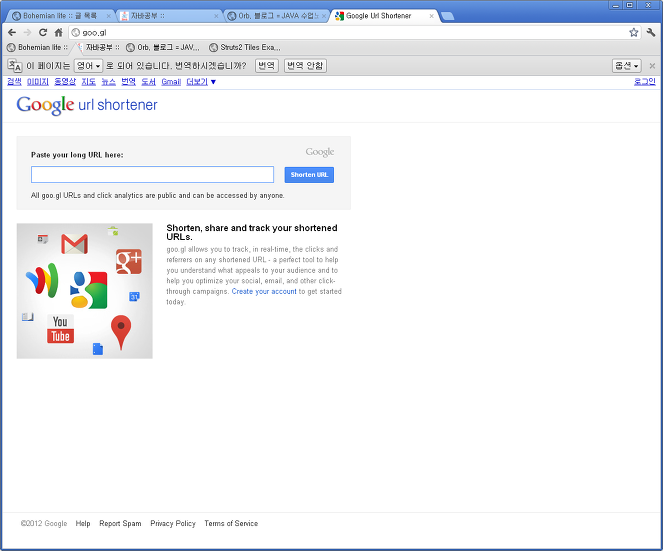Click the Google url shortener logo

(87, 105)
